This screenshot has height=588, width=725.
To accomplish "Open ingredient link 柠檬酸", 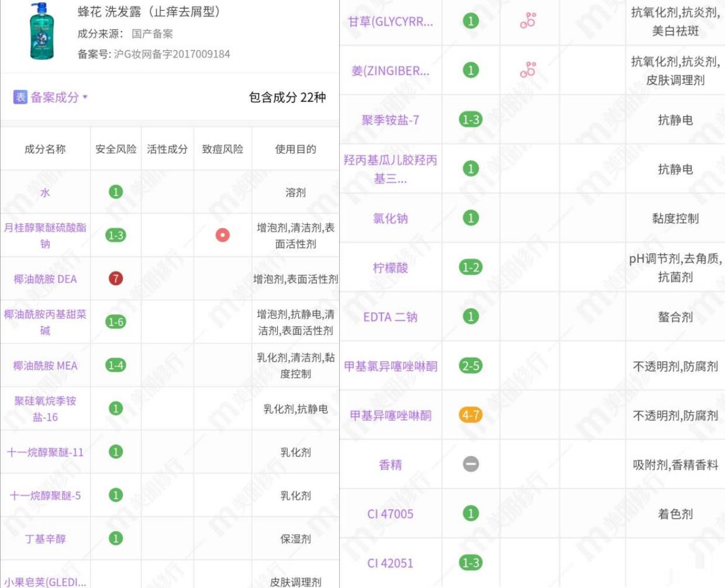I will [391, 268].
